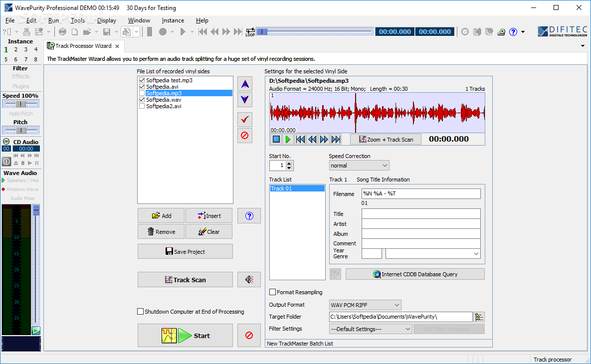
Task: Uncheck all files using red prohibit icon
Action: tap(245, 135)
